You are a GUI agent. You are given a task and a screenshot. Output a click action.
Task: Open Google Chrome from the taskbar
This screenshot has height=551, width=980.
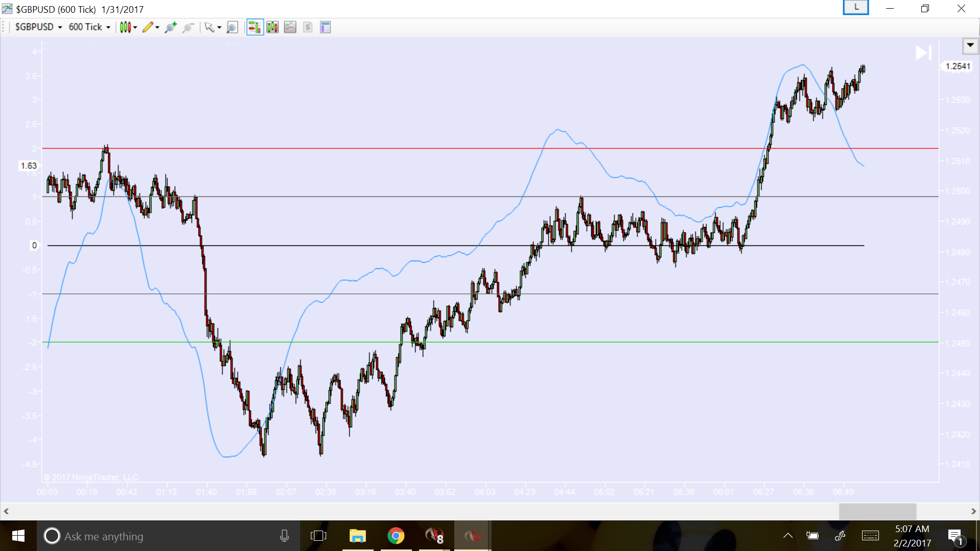coord(396,536)
